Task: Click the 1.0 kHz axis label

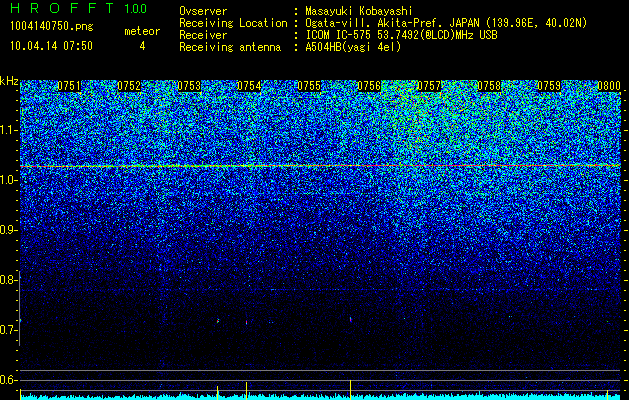Action: [8, 180]
